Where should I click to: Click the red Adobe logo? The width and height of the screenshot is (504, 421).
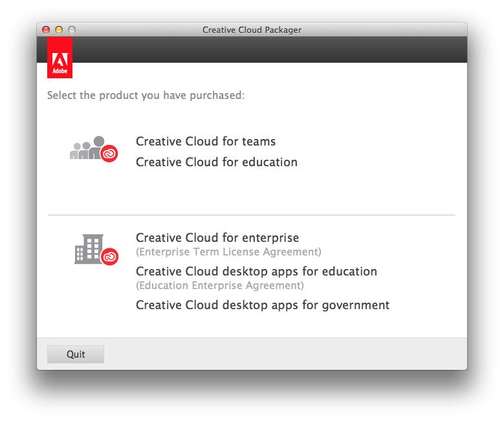(x=60, y=57)
